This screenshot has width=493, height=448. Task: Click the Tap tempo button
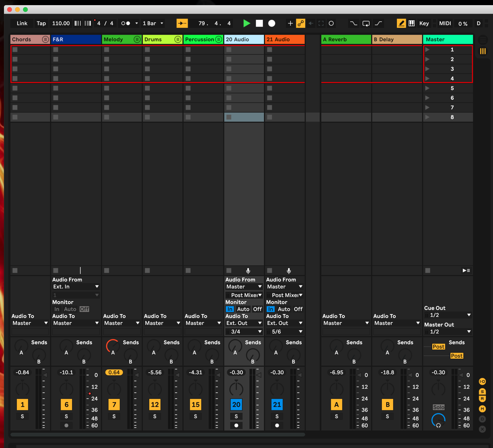(41, 23)
